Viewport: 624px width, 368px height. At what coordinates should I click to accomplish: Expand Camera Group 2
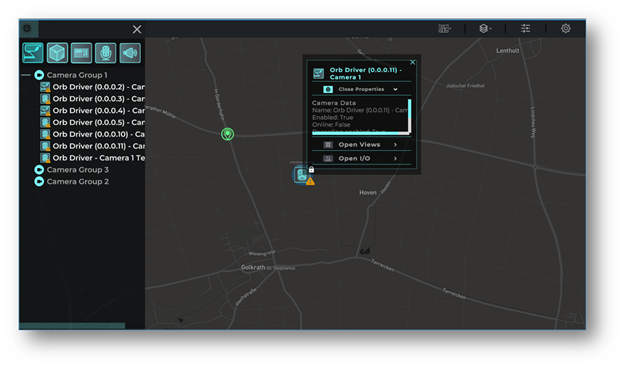point(39,182)
